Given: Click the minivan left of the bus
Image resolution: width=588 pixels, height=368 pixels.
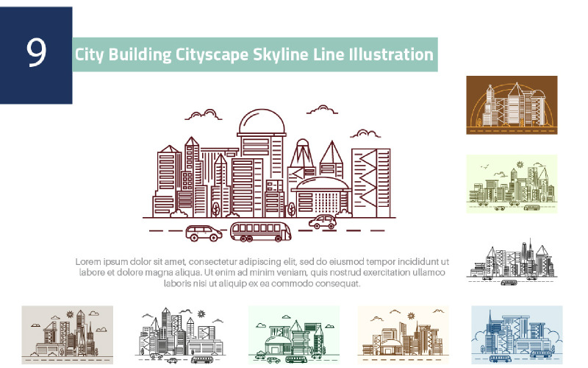Looking at the screenshot, I should (x=204, y=233).
